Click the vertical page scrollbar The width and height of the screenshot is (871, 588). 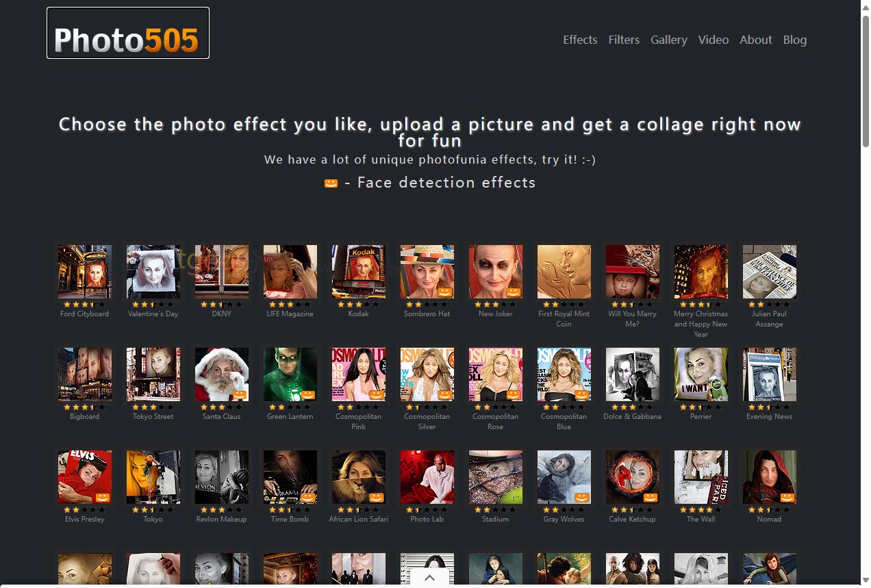866,82
